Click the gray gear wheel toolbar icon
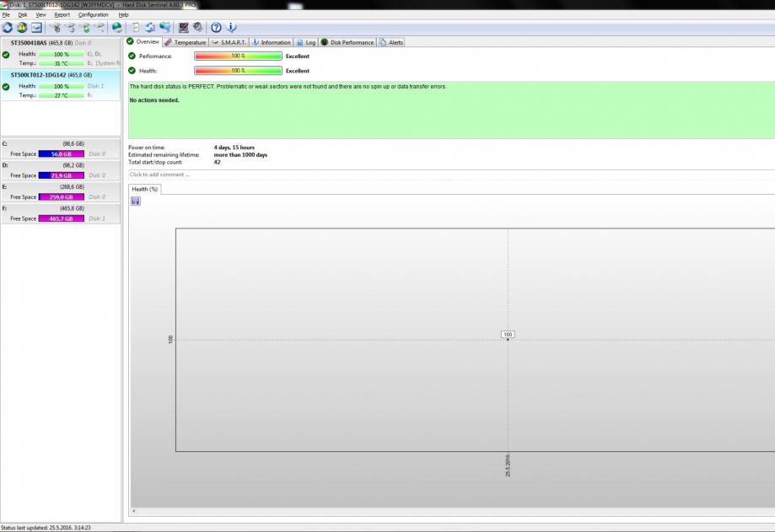775x532 pixels. [197, 28]
